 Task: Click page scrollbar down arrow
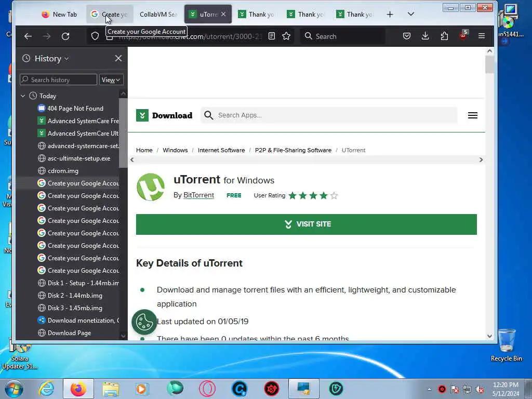(x=489, y=336)
